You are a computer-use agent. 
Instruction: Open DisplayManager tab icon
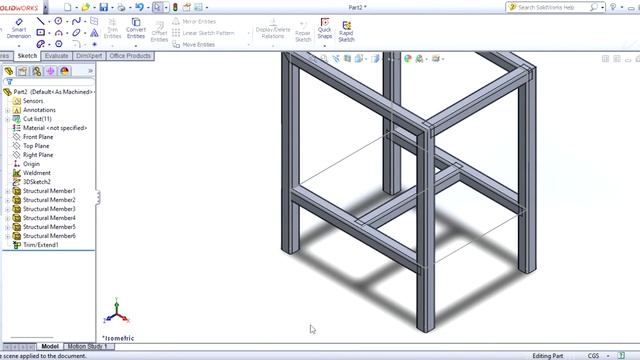coord(64,71)
